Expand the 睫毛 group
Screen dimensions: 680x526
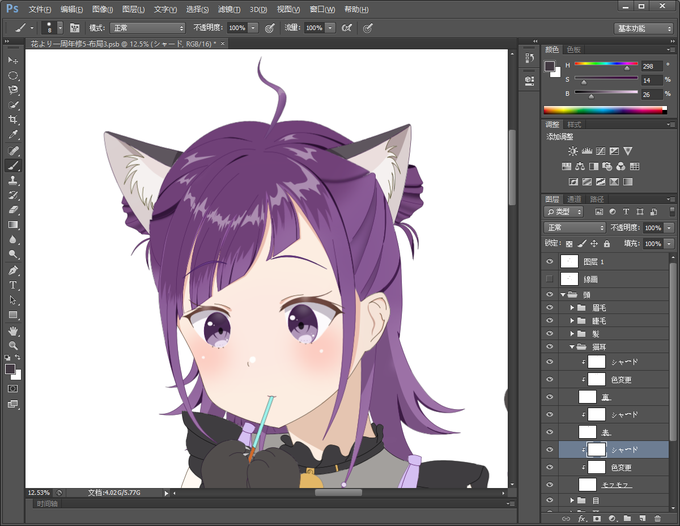[x=572, y=320]
